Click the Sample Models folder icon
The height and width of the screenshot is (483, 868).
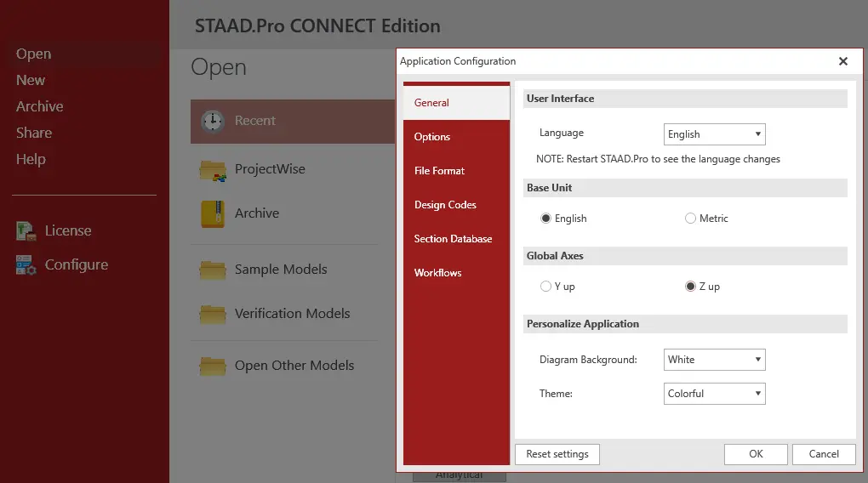click(213, 270)
